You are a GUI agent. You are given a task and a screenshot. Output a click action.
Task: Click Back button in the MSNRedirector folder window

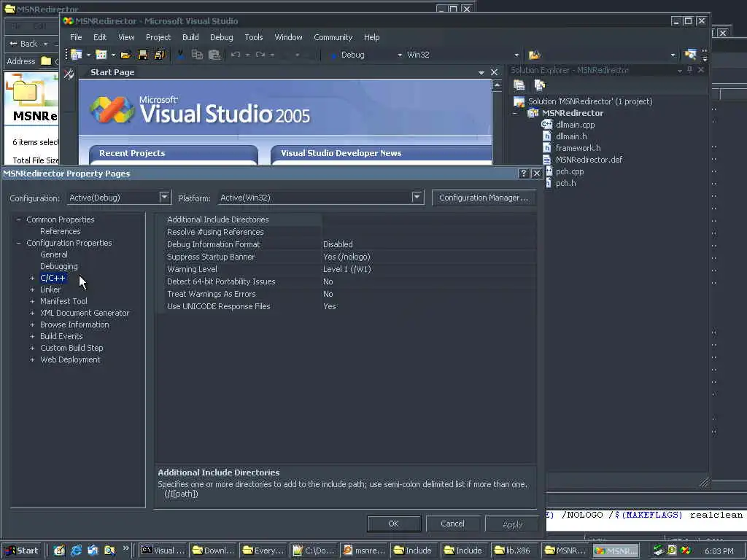tap(24, 44)
